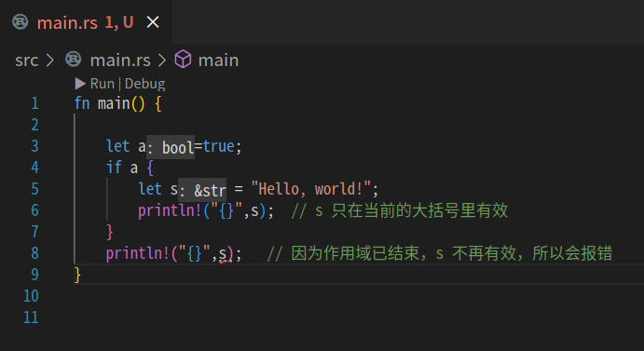
Task: Click the 'fn' keyword on line 1
Action: coord(82,103)
